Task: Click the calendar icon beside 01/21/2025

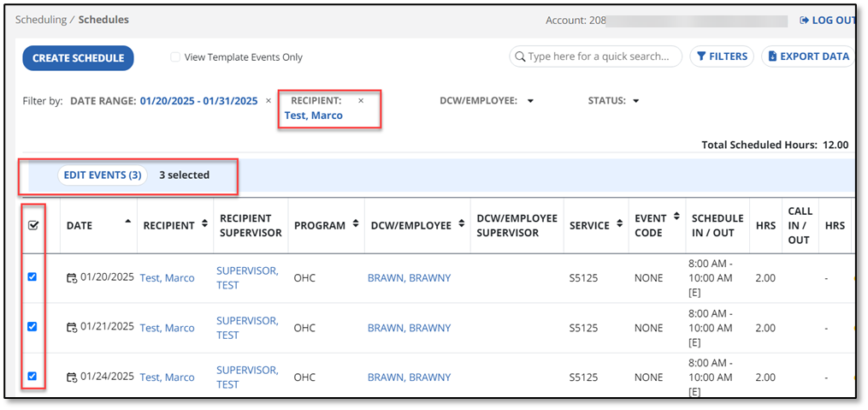Action: [x=72, y=328]
